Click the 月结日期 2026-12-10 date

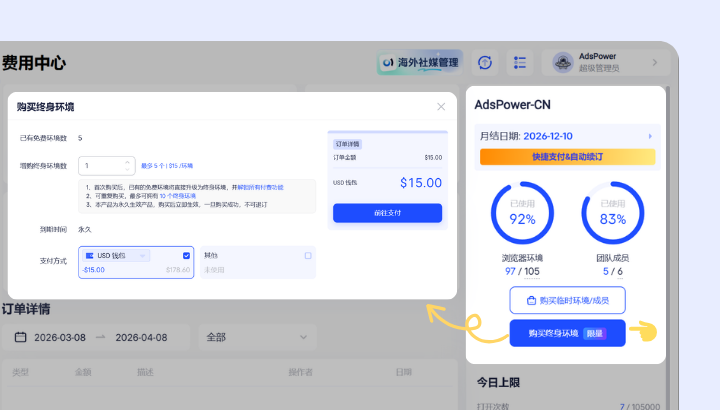tap(548, 136)
